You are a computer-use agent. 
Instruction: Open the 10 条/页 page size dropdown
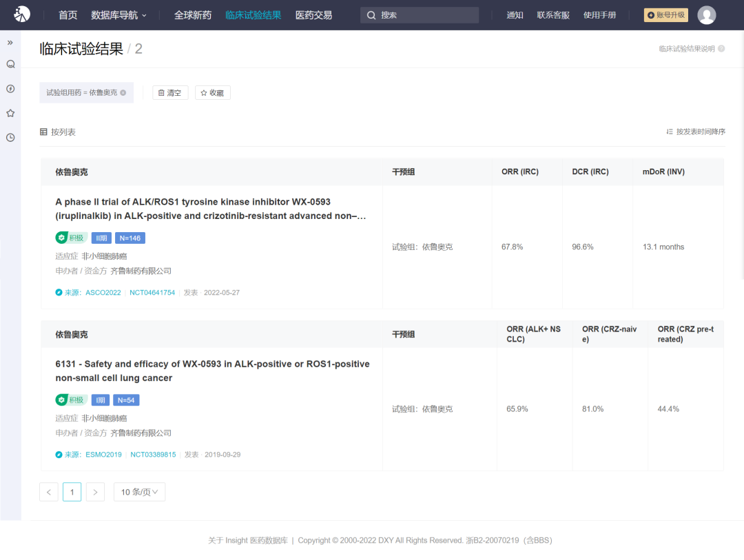tap(139, 492)
